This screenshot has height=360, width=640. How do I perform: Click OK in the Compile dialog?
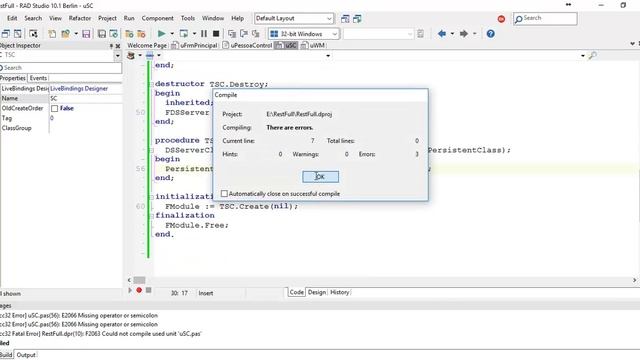(x=320, y=177)
